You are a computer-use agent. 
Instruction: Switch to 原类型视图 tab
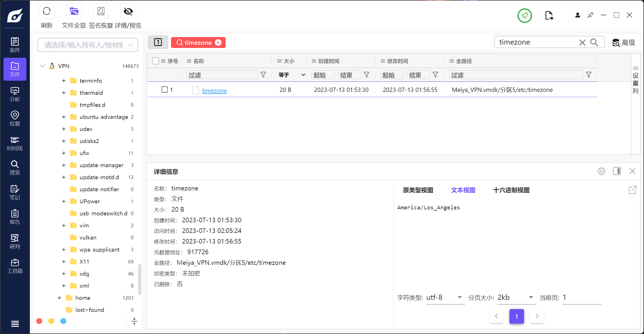[x=418, y=190]
